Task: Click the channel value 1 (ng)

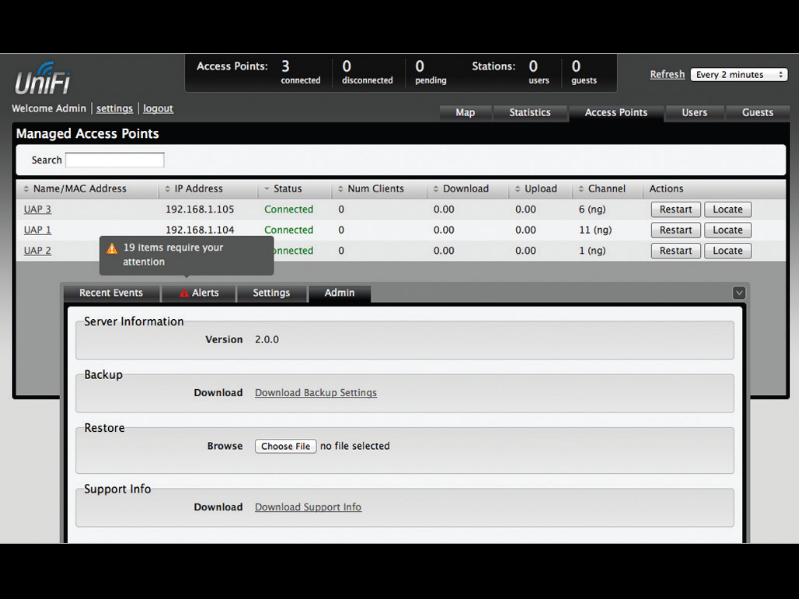Action: click(x=592, y=251)
